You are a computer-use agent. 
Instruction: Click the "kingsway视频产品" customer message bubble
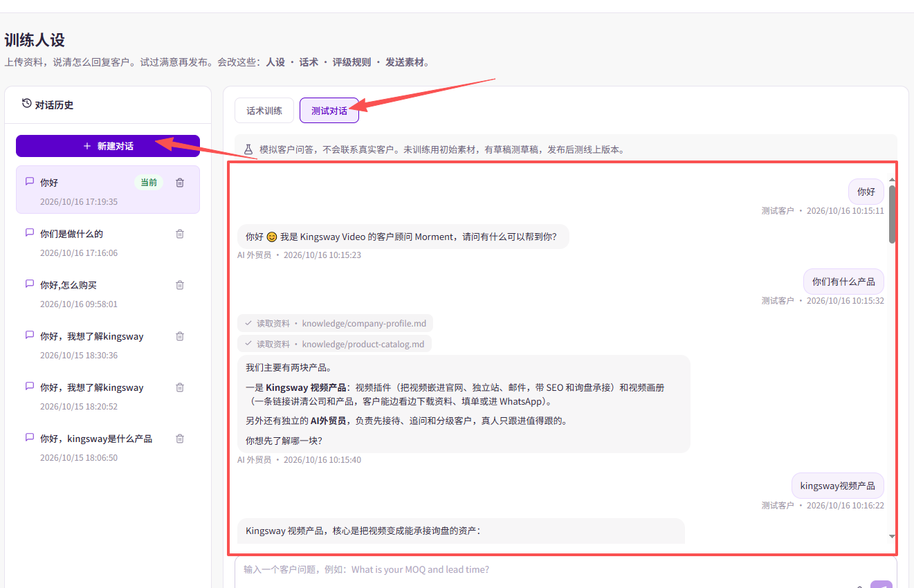(x=838, y=486)
